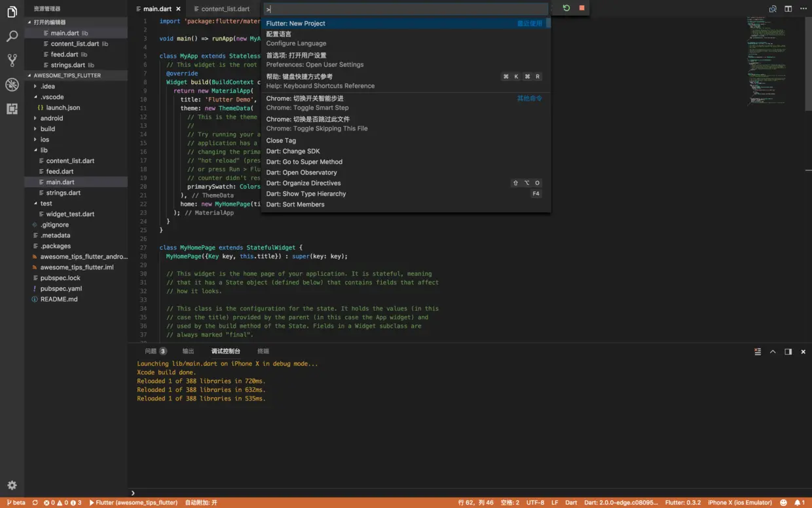Open the Debug view in activity bar
The width and height of the screenshot is (812, 508).
click(x=12, y=85)
